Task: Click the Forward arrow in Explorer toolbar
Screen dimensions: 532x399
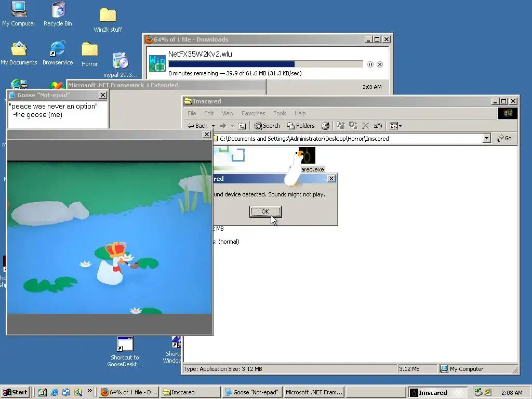Action: [223, 126]
